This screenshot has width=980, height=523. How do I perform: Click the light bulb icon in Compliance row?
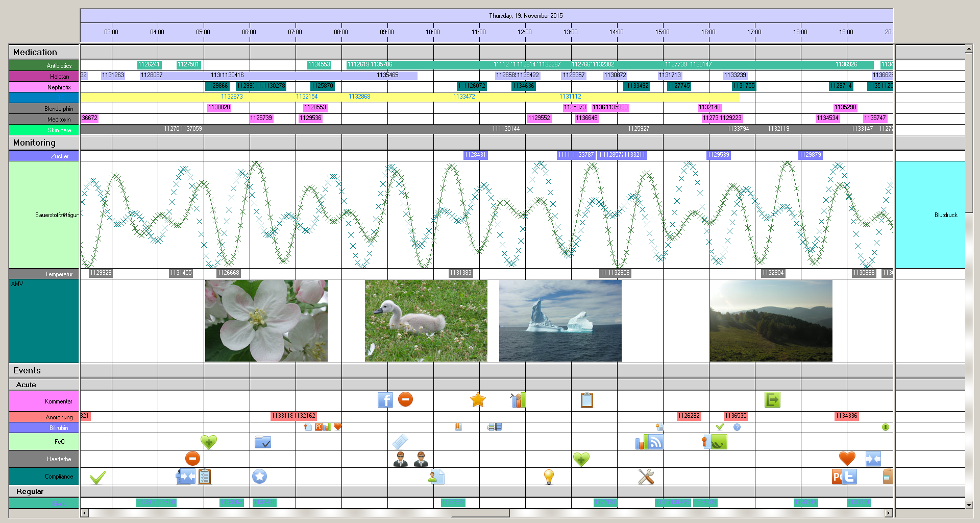[549, 477]
